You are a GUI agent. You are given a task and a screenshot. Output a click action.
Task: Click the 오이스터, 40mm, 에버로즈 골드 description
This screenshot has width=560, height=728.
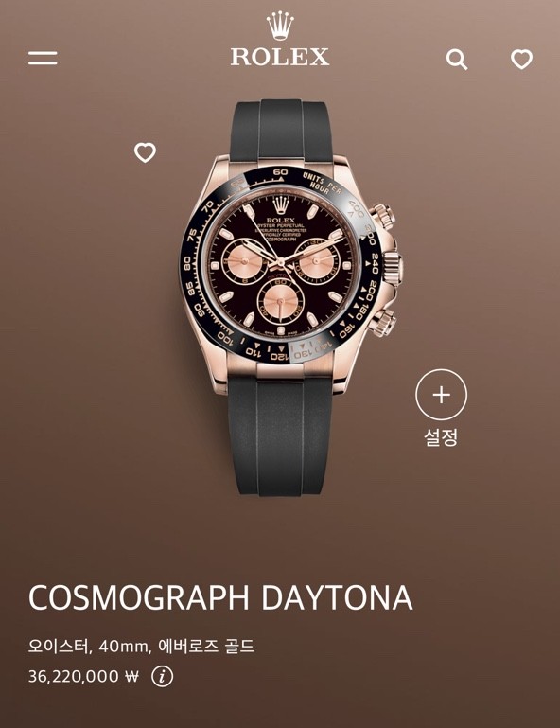[x=142, y=646]
